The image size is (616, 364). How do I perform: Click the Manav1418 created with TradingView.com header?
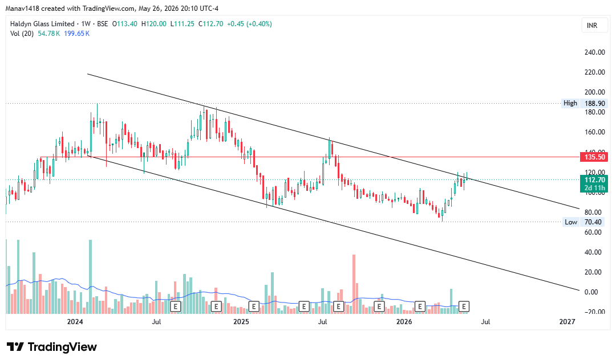(112, 8)
